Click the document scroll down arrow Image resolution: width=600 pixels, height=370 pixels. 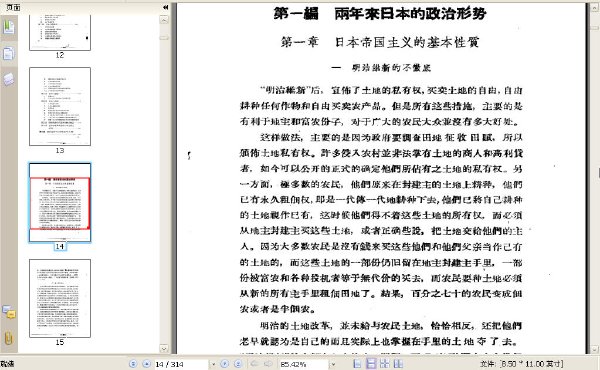595,350
